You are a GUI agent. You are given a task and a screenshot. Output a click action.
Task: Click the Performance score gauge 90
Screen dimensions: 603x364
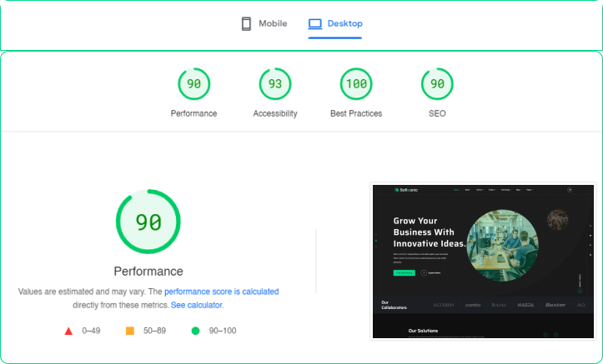point(193,83)
